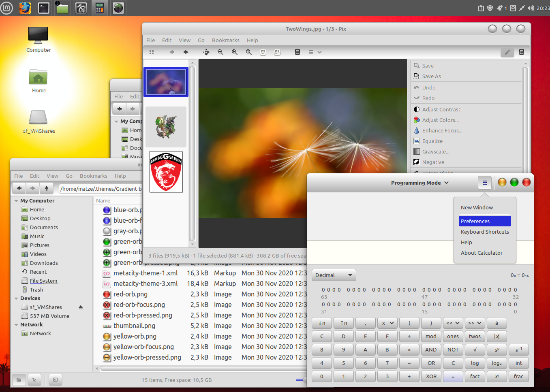550x392 pixels.
Task: Open browser grid view in Pix toolbar
Action: point(152,52)
